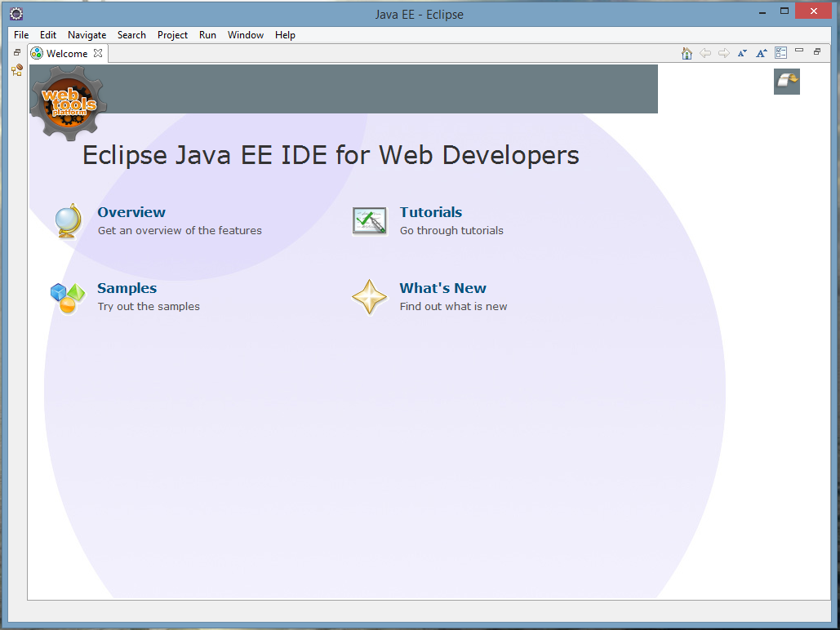The image size is (840, 630).
Task: Click the Tutorials checklist icon
Action: (x=370, y=220)
